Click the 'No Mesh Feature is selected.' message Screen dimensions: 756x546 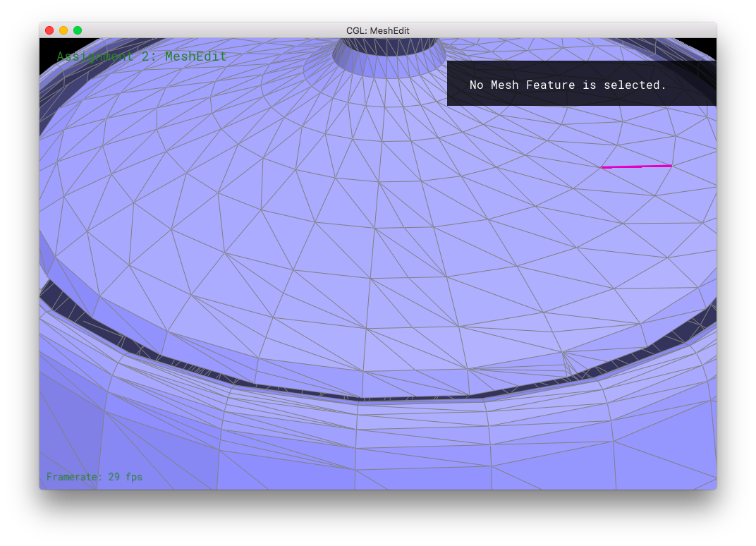pos(568,85)
